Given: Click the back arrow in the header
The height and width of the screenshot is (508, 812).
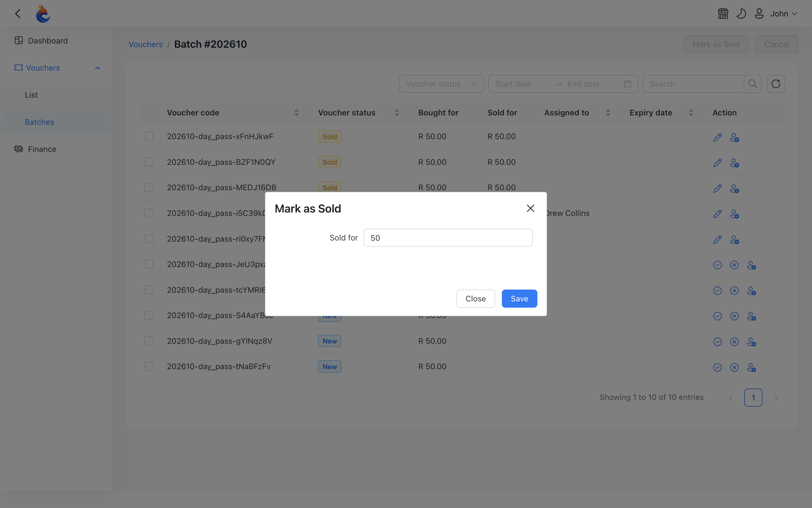Looking at the screenshot, I should pyautogui.click(x=18, y=14).
